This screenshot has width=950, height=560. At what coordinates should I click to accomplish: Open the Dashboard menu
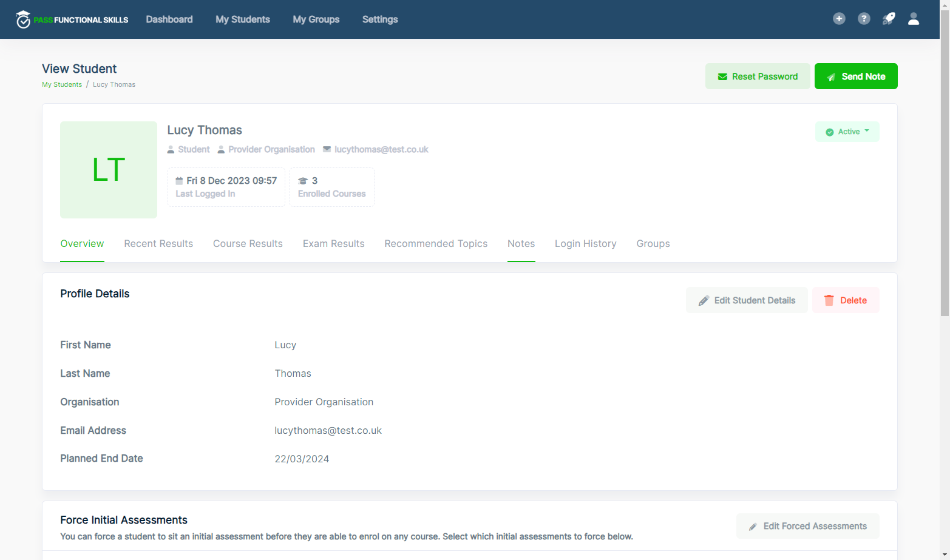pyautogui.click(x=169, y=19)
